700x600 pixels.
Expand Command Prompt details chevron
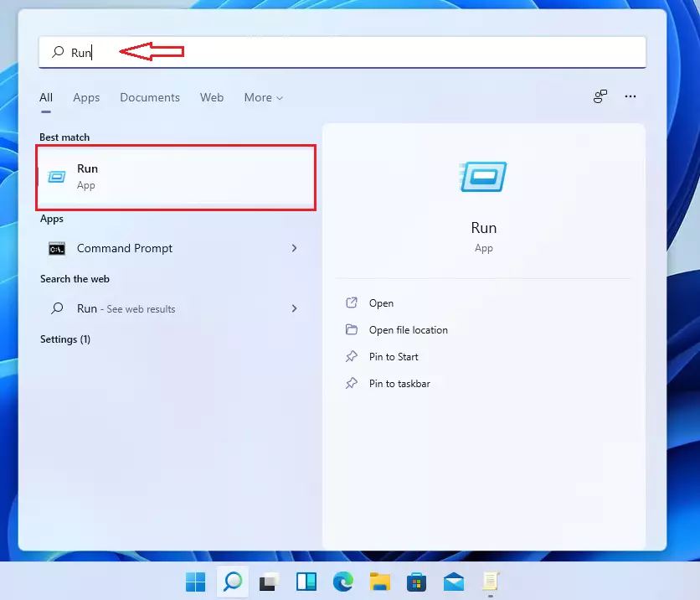pyautogui.click(x=294, y=248)
